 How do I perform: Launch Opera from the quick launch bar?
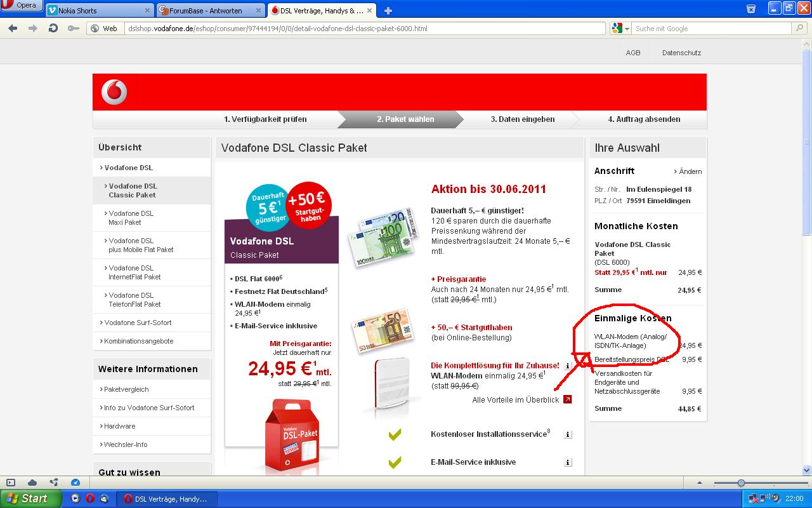pos(90,498)
